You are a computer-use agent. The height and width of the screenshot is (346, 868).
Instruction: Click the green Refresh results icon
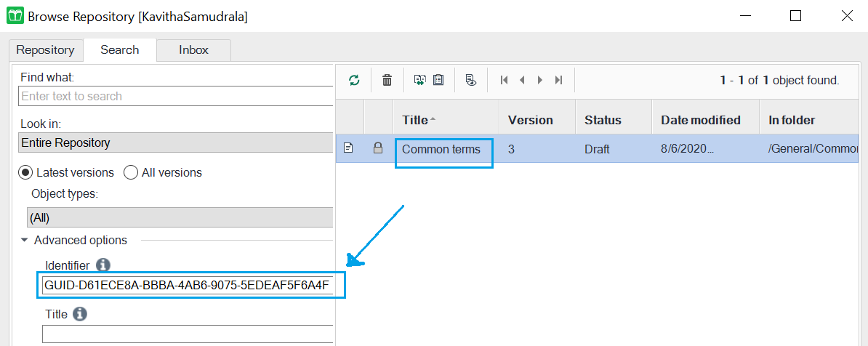[x=354, y=80]
